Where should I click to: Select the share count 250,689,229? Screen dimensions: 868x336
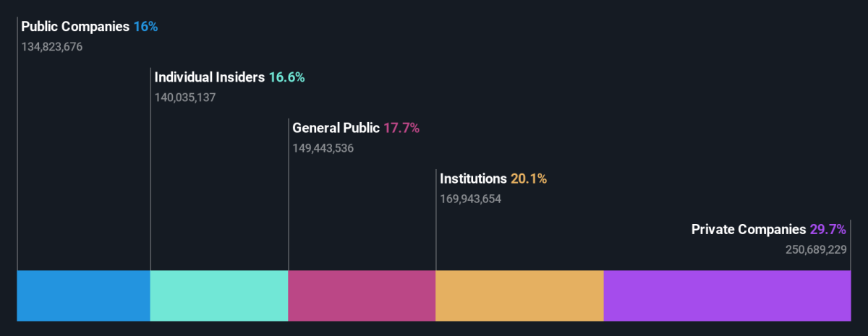[x=816, y=249]
